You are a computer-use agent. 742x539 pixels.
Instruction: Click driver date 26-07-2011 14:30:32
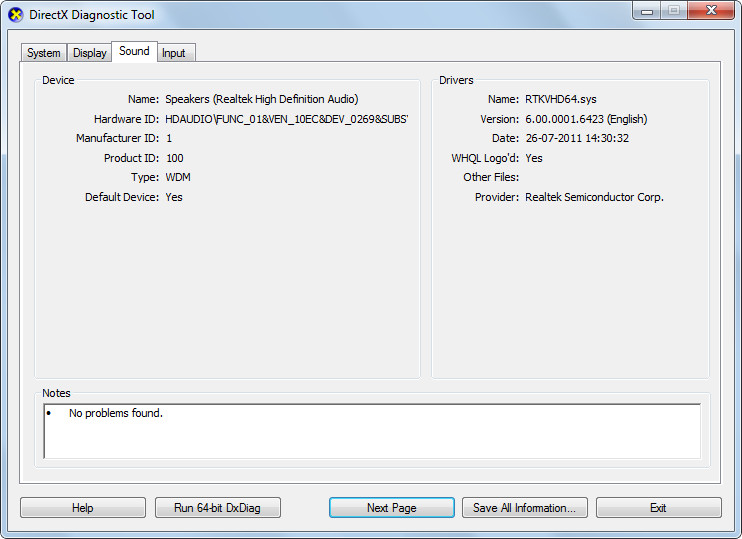point(577,138)
